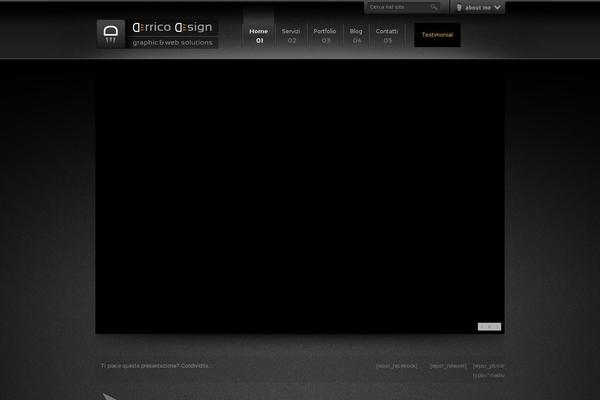Viewport: 600px width, 400px height.
Task: Open the Portfolio 03 menu item
Action: click(x=325, y=36)
